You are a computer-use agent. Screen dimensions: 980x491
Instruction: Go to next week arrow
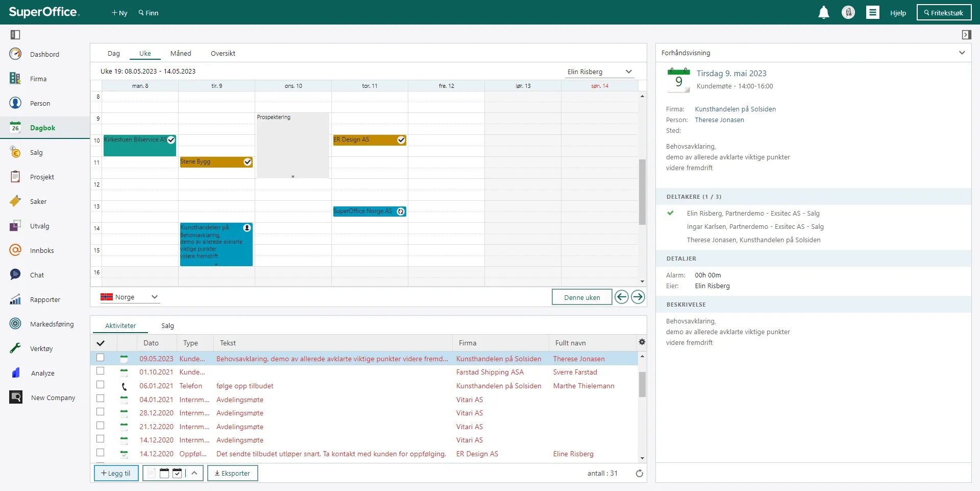click(x=638, y=297)
